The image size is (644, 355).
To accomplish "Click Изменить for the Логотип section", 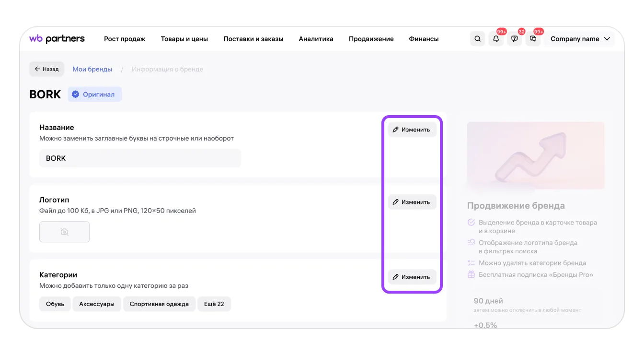I will click(412, 202).
